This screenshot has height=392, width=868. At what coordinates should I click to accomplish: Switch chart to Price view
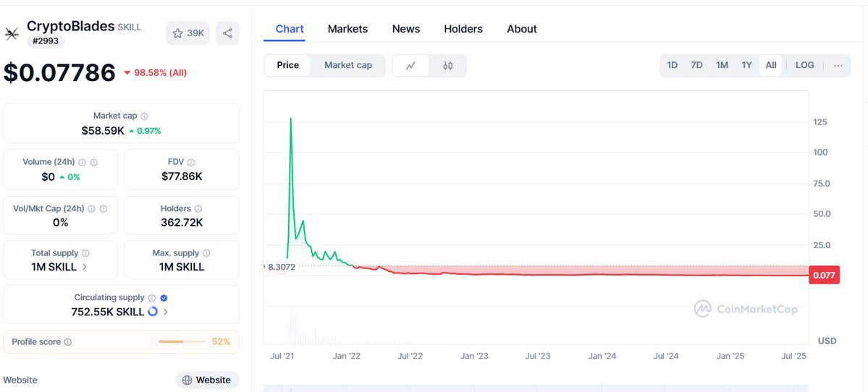coord(288,65)
